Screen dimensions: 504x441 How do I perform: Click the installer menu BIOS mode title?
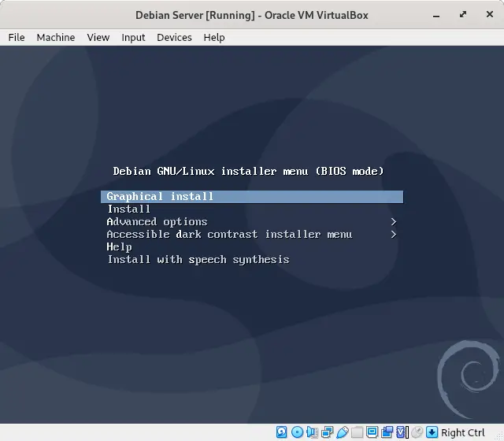249,171
